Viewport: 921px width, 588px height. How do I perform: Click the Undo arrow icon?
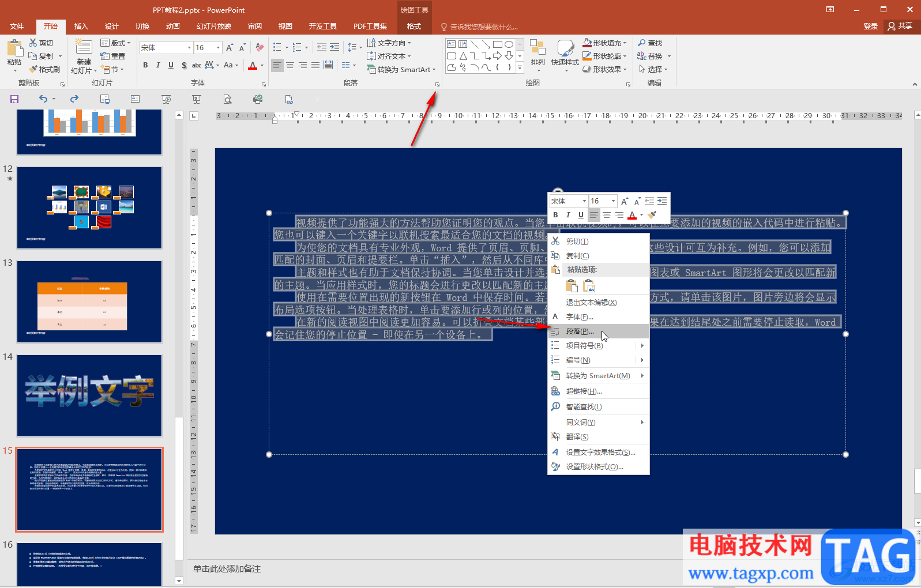[x=43, y=99]
